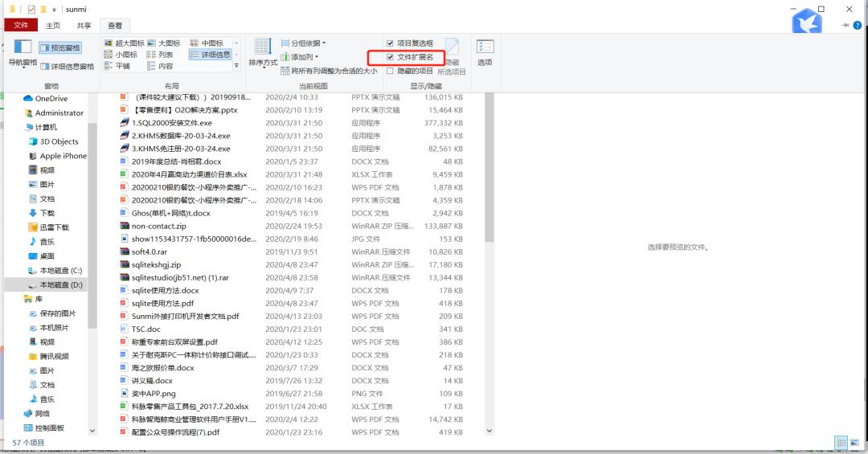Switch to large thumbnails view via status bar icon
Screen dimensions: 868x454
click(854, 443)
